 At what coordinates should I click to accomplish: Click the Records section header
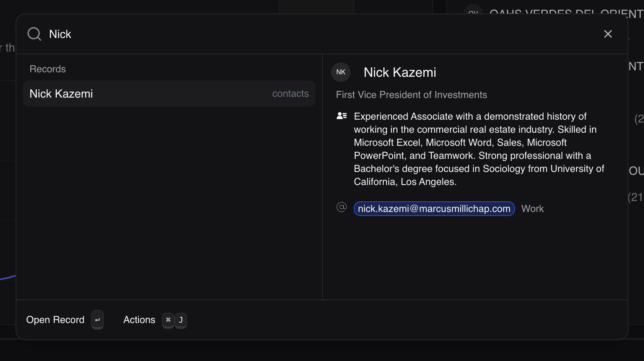pos(48,69)
